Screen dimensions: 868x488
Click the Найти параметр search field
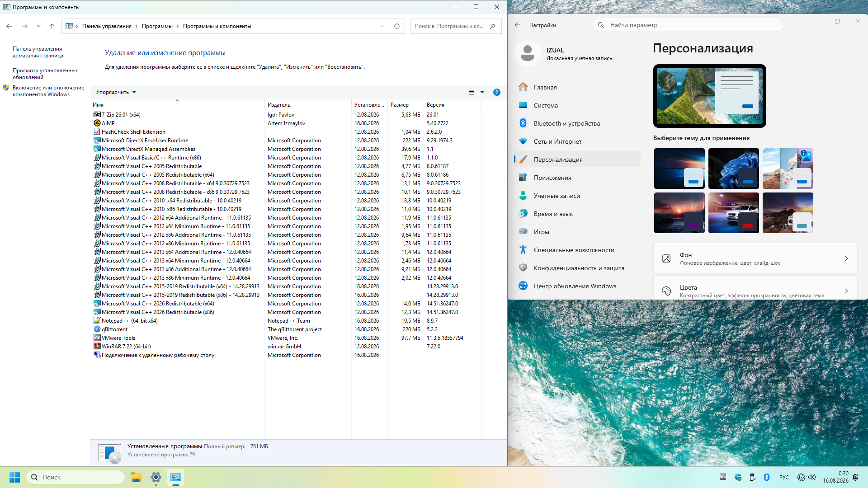688,25
